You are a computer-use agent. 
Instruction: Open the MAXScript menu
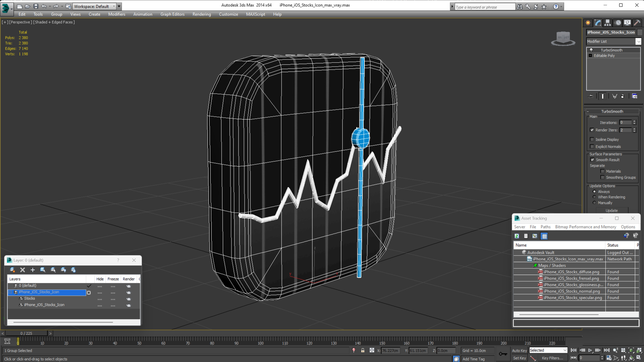coord(256,14)
